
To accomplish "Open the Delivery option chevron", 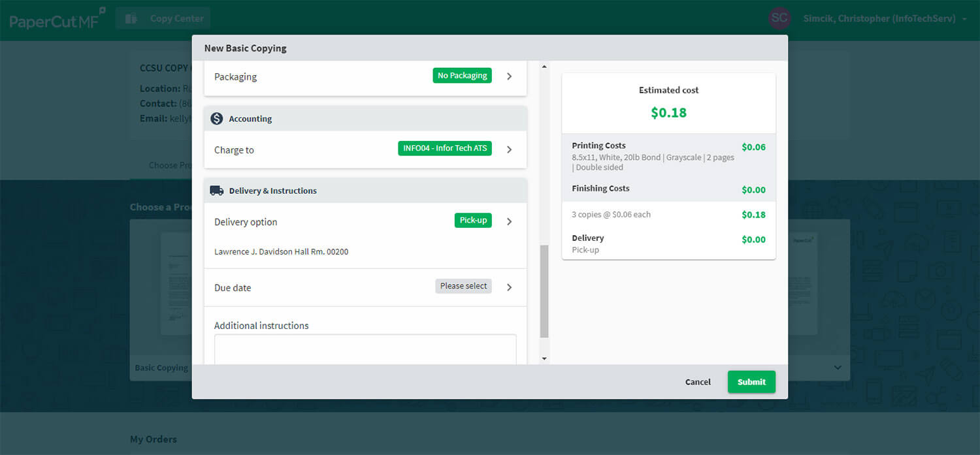I will 510,221.
